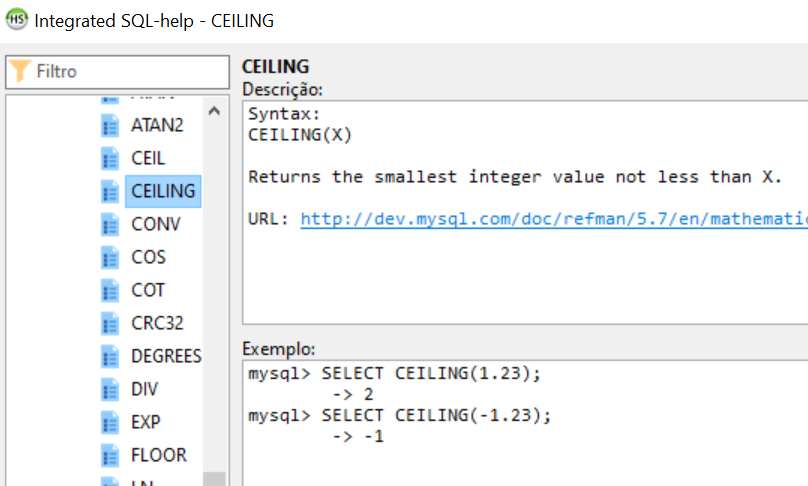Click the document icon beside DEGREES

[110, 356]
